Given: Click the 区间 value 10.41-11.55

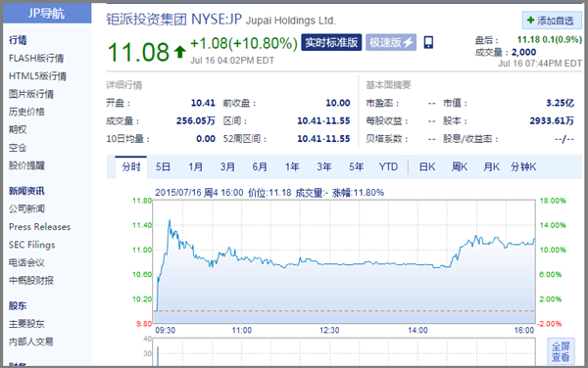Looking at the screenshot, I should [323, 121].
